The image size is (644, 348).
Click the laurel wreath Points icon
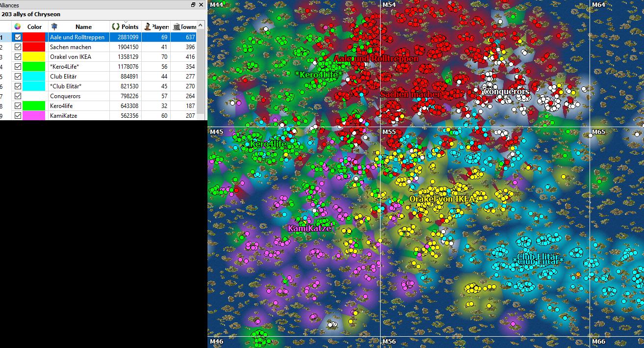116,27
